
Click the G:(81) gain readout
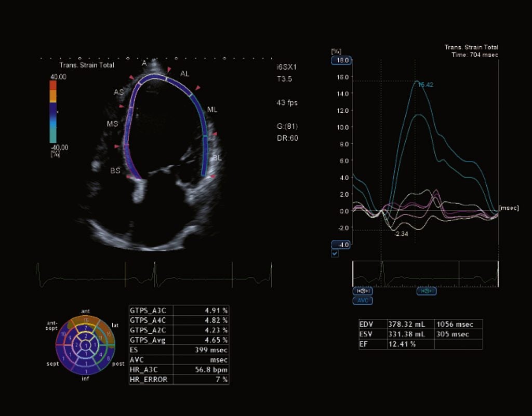[287, 126]
